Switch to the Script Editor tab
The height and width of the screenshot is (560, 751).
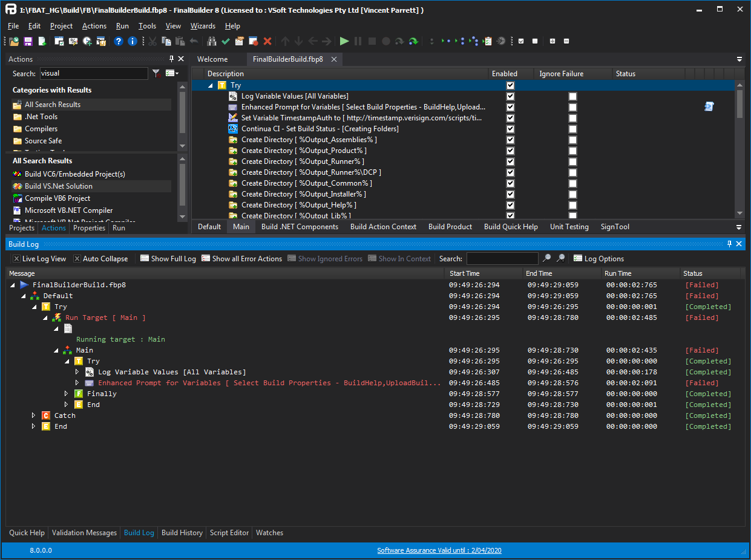tap(229, 533)
